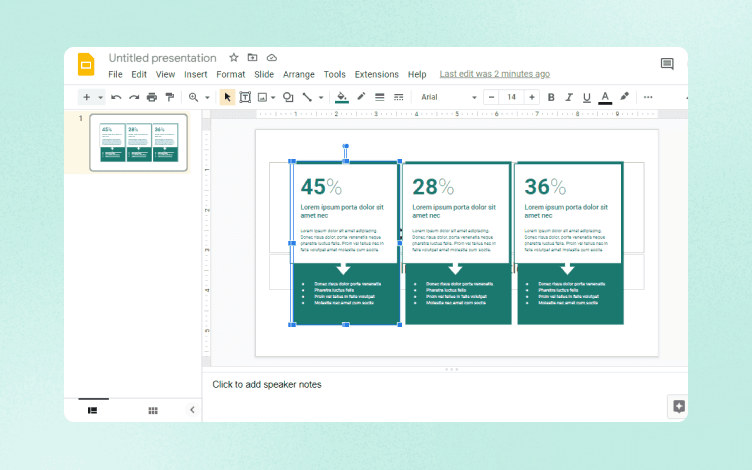The height and width of the screenshot is (470, 752).
Task: Switch to filmstrip view
Action: (x=93, y=411)
